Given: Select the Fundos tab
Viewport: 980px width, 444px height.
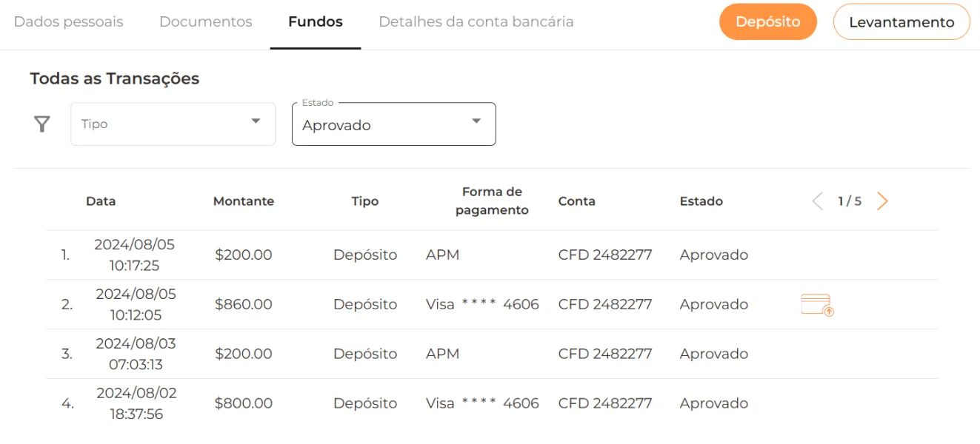Looking at the screenshot, I should point(316,22).
